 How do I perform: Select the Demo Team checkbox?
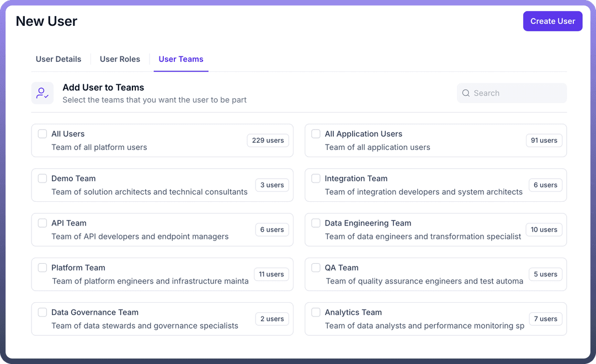[x=42, y=179]
